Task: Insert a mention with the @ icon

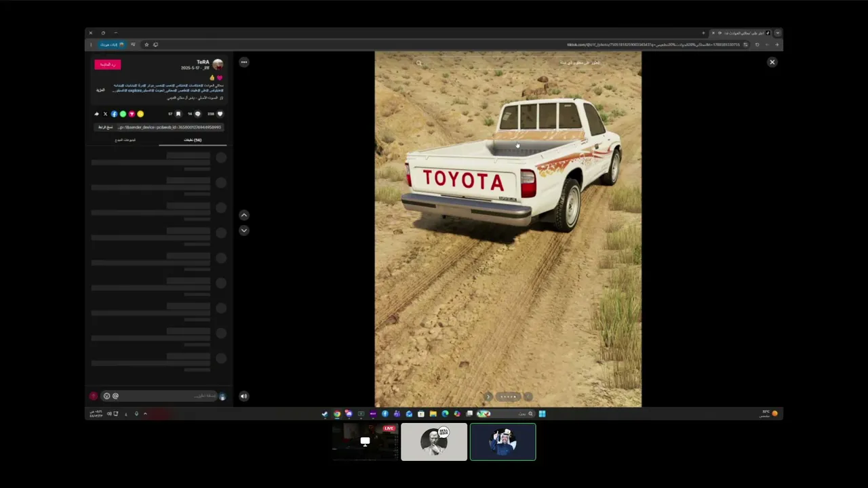Action: (115, 396)
